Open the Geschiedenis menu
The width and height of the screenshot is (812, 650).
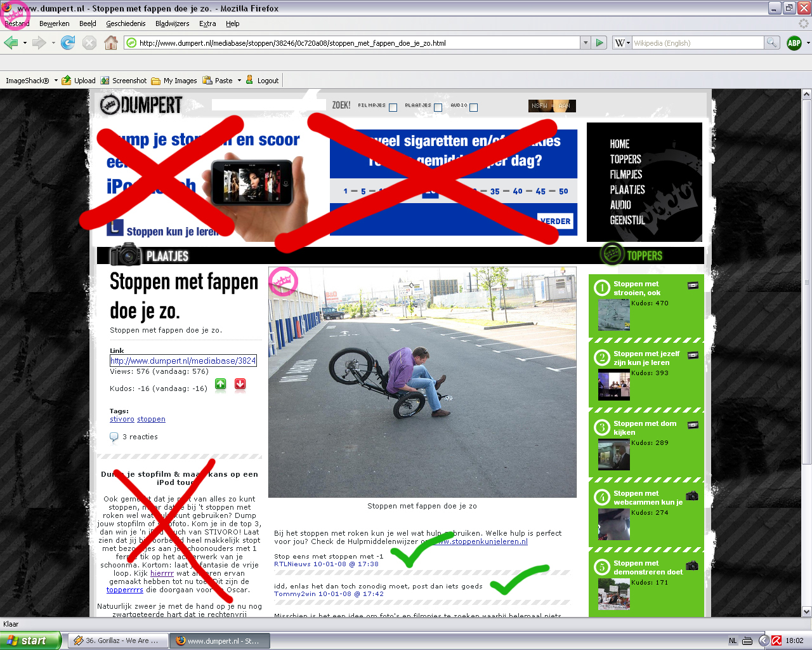(x=126, y=23)
